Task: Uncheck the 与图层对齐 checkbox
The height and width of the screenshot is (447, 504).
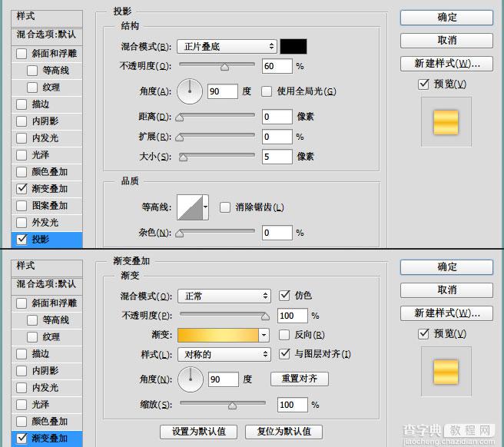Action: (284, 354)
